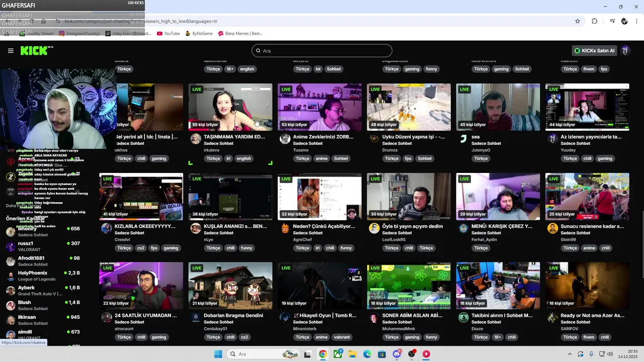644x362 pixels.
Task: Click LeafLookRS channel avatar icon
Action: (x=374, y=229)
